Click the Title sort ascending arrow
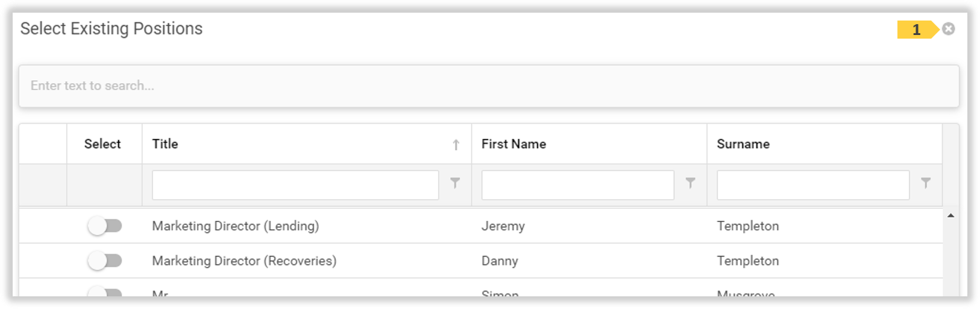Screen dimensions: 980x309 [456, 144]
